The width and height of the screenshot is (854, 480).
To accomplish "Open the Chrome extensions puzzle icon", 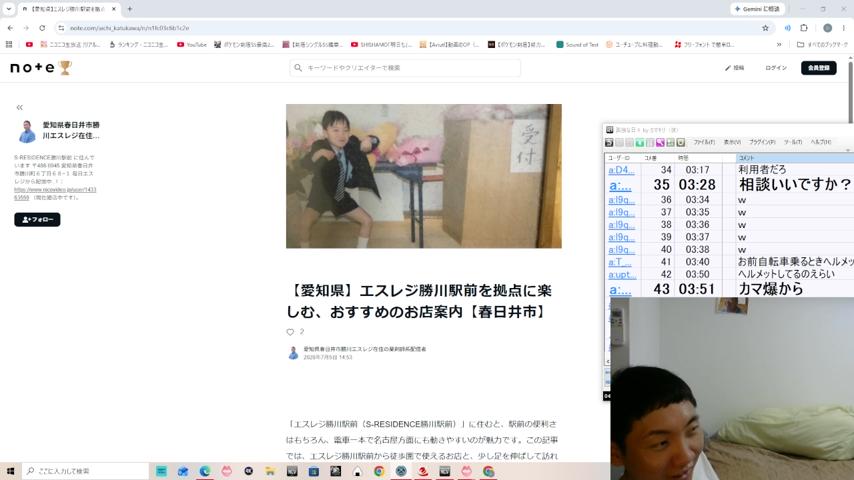I will [x=804, y=28].
